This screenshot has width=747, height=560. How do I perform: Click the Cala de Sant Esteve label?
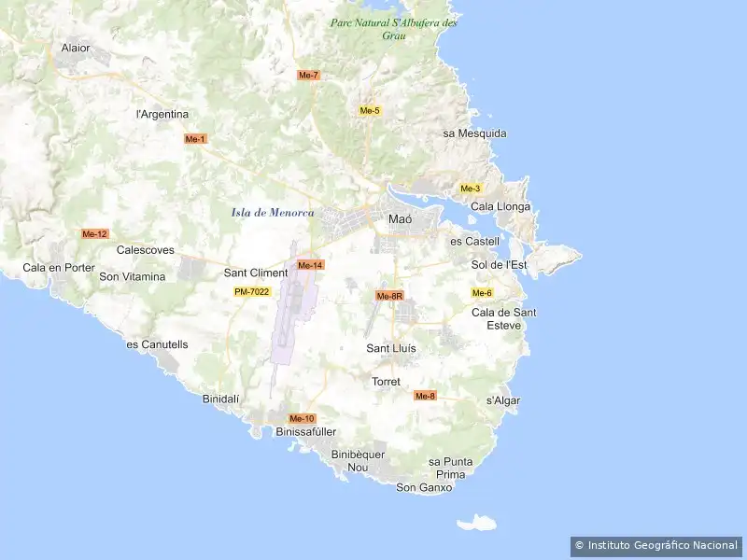coord(504,319)
